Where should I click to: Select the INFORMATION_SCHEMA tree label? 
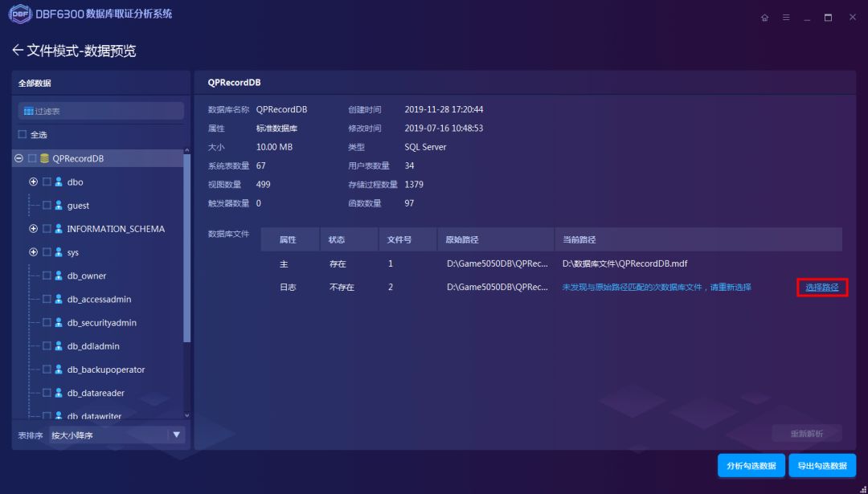click(116, 229)
